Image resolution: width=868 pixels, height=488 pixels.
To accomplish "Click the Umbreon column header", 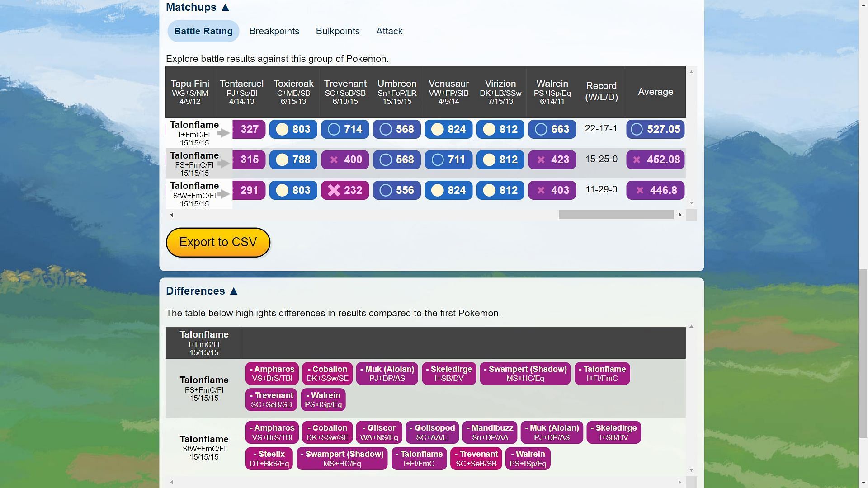I will [397, 92].
